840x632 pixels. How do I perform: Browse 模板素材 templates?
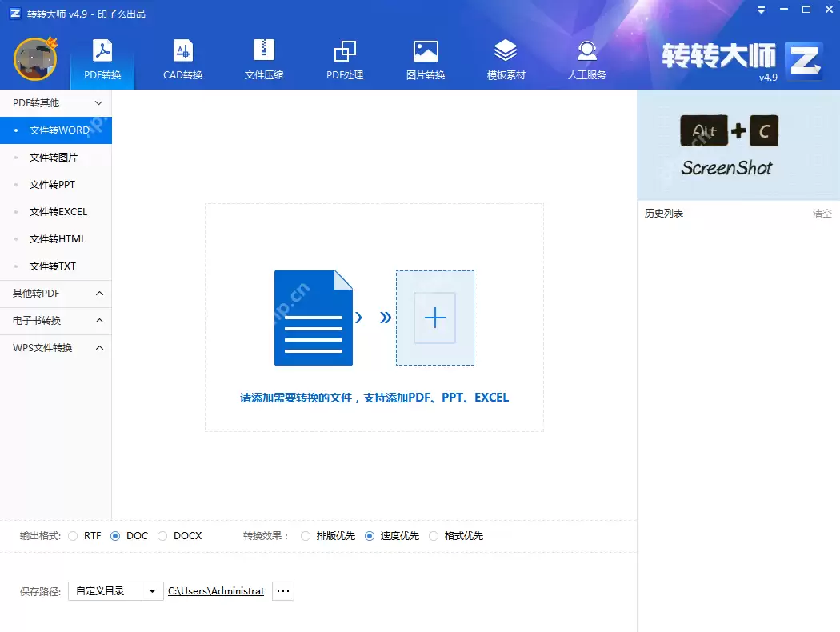(x=506, y=60)
